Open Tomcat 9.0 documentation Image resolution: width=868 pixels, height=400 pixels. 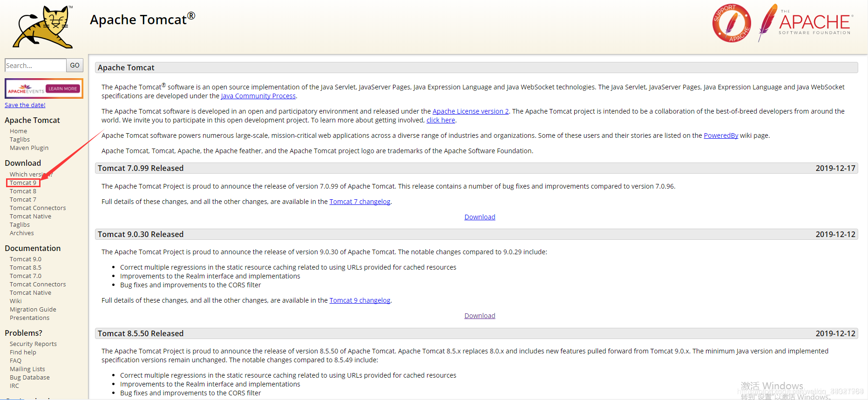[26, 259]
